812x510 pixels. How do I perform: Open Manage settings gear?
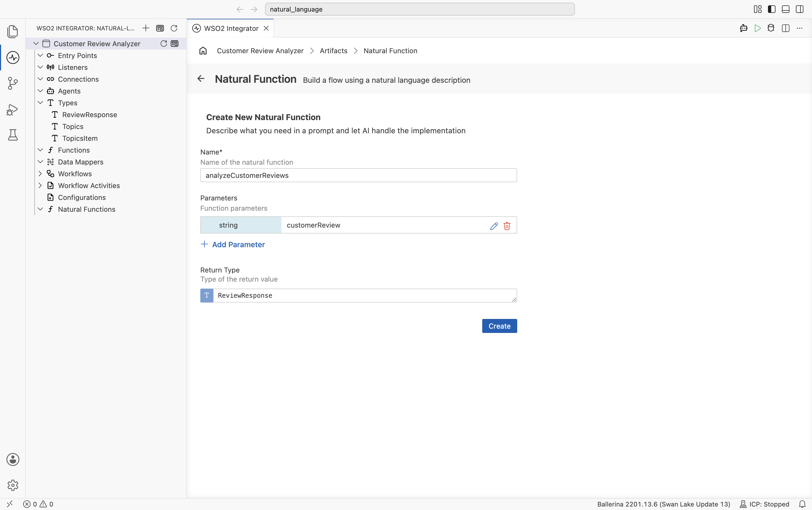13,485
